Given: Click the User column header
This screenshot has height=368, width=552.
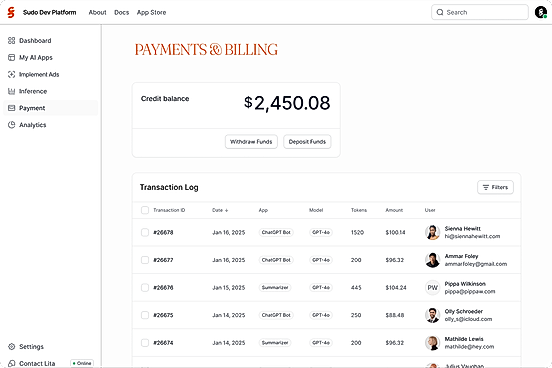Looking at the screenshot, I should point(430,210).
